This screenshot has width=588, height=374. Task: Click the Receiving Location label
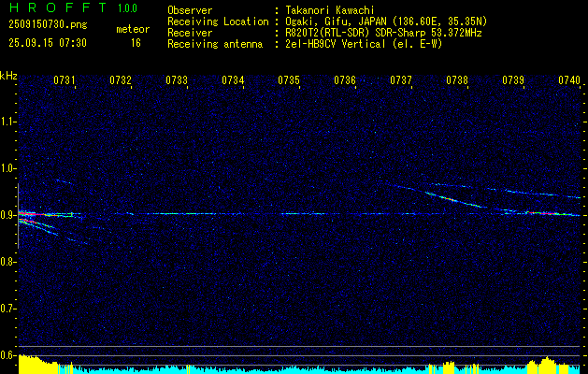click(218, 22)
